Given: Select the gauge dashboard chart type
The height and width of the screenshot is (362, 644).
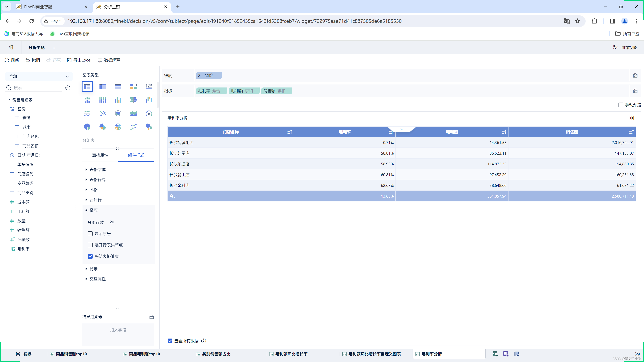Looking at the screenshot, I should [149, 113].
